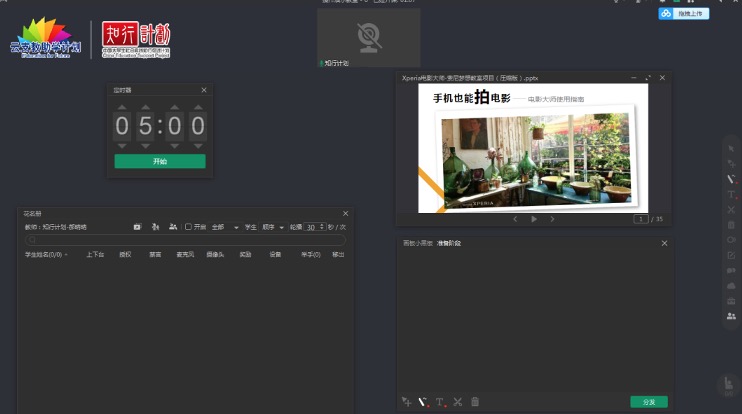The height and width of the screenshot is (414, 742).
Task: Choose the select/move tool in blackboard toolbar
Action: [x=406, y=402]
